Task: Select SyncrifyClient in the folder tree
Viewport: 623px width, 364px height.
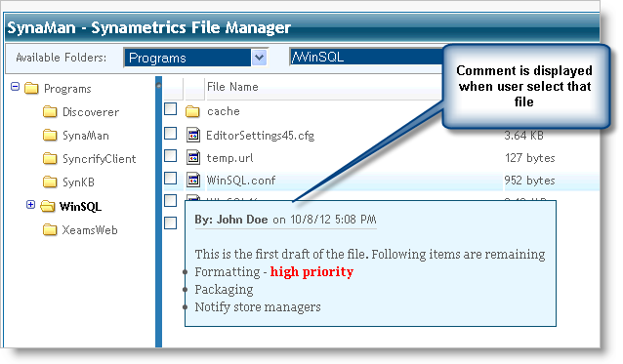Action: pyautogui.click(x=99, y=159)
